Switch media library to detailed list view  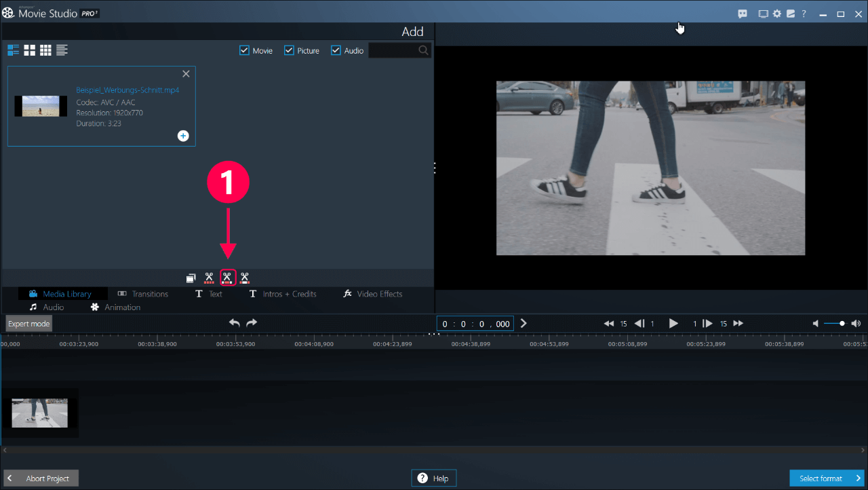pos(14,50)
